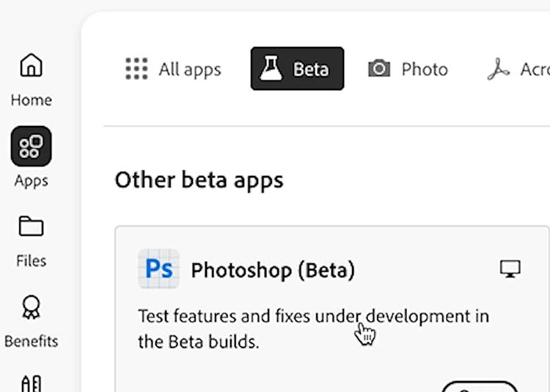Click the partially visible icon below Benefits
550x392 pixels.
click(31, 382)
